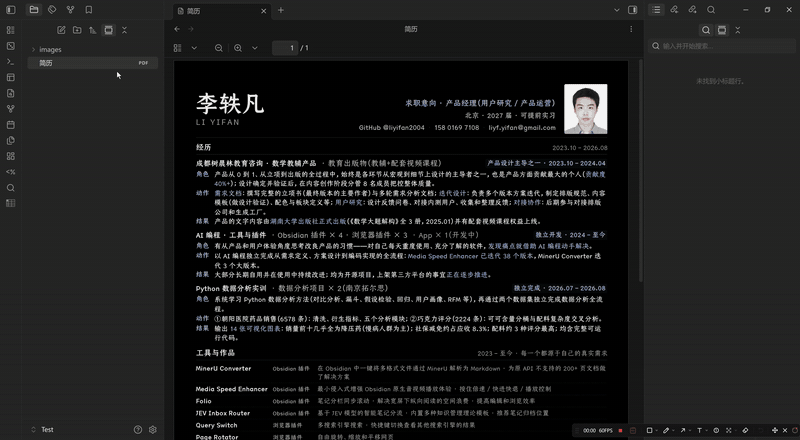Select the pen annotation tool in recorder
This screenshot has width=800, height=440.
pos(666,430)
